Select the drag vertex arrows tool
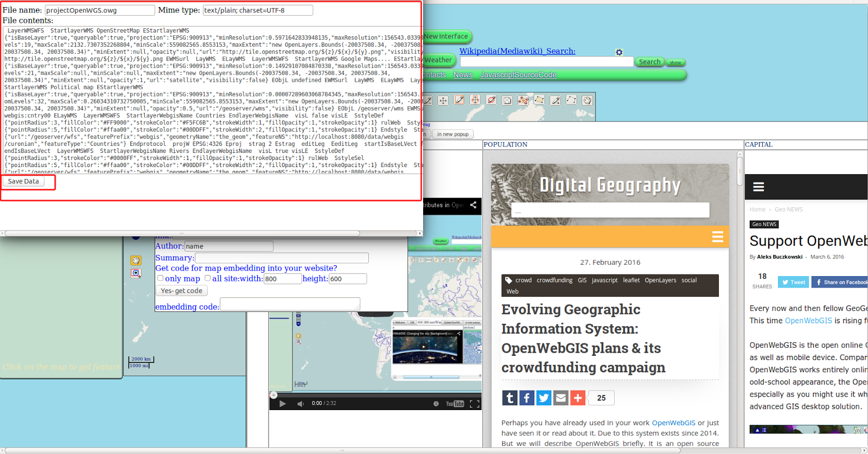868x454 pixels. pyautogui.click(x=475, y=100)
